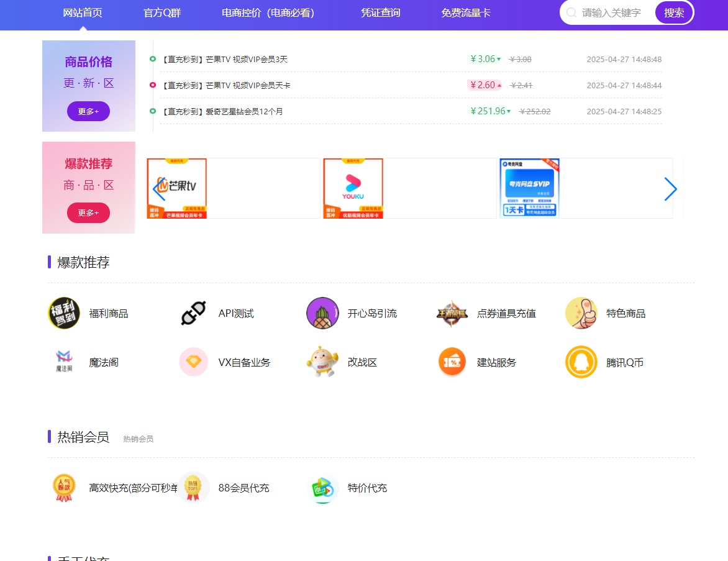Advance carousel with right arrow
The height and width of the screenshot is (561, 728).
pos(670,189)
